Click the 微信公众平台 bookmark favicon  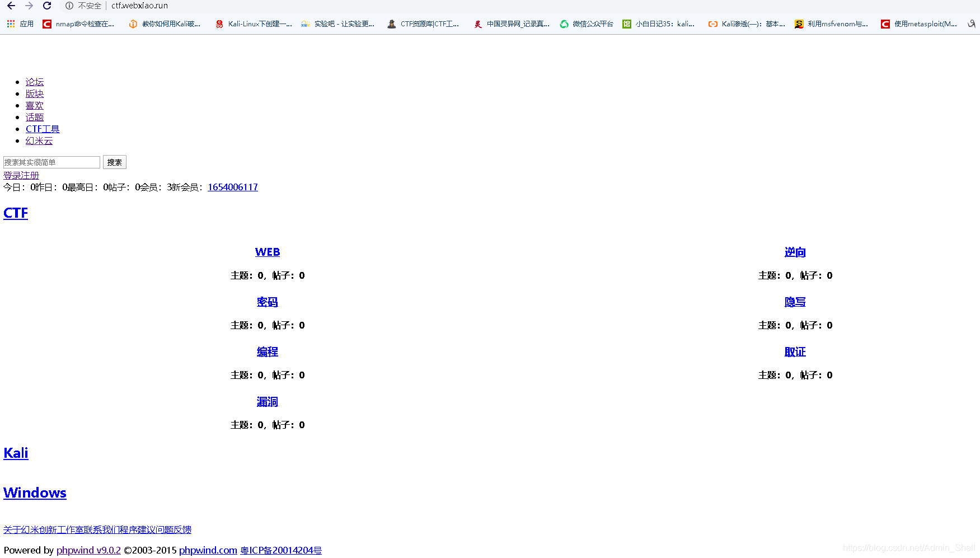pyautogui.click(x=564, y=24)
